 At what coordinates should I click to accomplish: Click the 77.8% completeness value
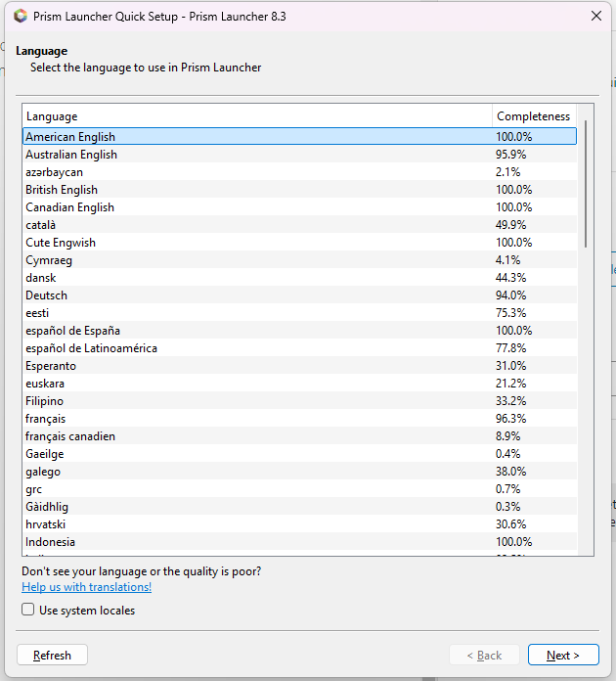click(511, 348)
